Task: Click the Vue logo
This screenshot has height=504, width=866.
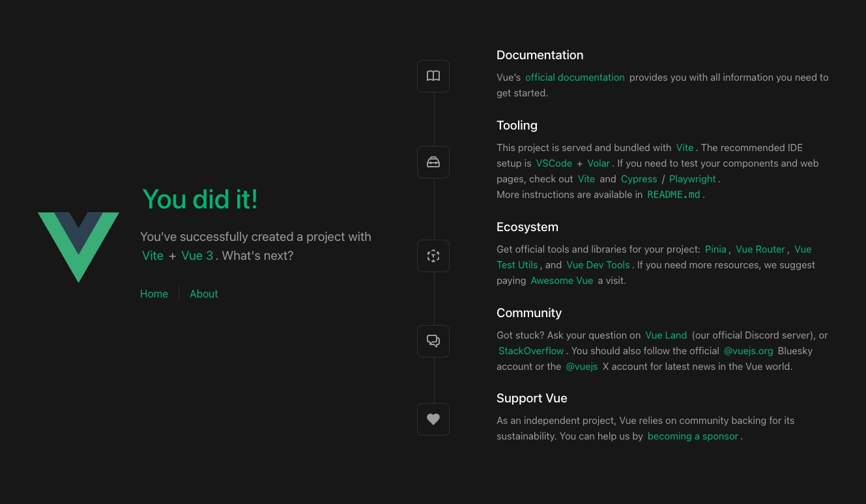Action: 78,247
